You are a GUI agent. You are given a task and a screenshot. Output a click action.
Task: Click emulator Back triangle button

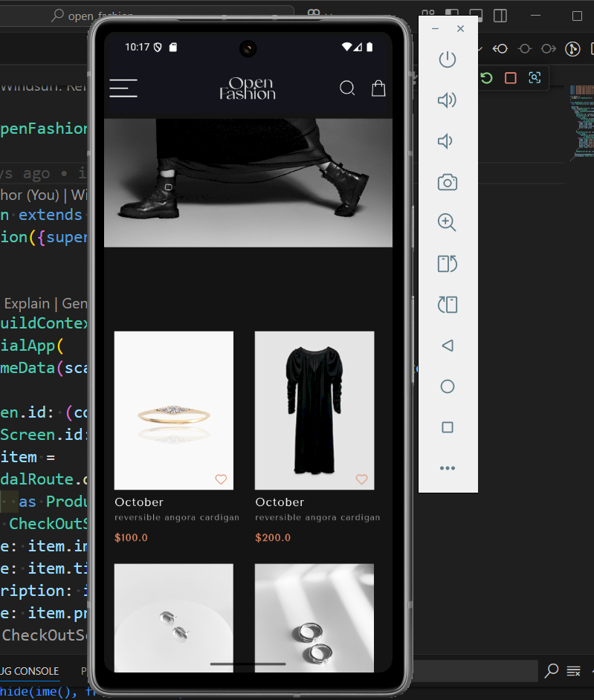point(448,346)
